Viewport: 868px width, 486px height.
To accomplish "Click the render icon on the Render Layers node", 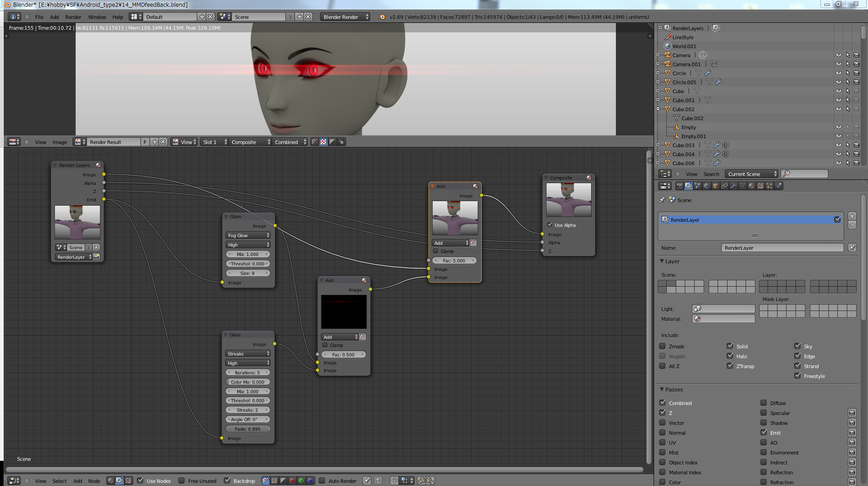I will [96, 257].
